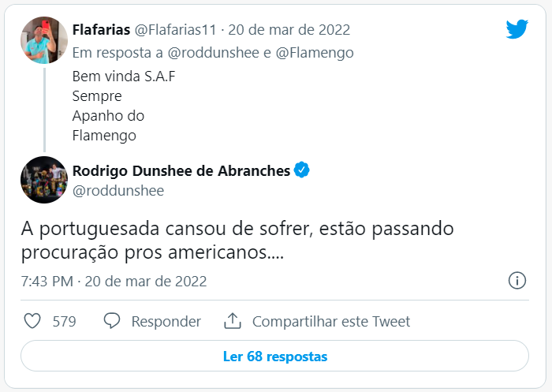Click the Flafarias display name
This screenshot has width=552, height=392.
(x=102, y=30)
